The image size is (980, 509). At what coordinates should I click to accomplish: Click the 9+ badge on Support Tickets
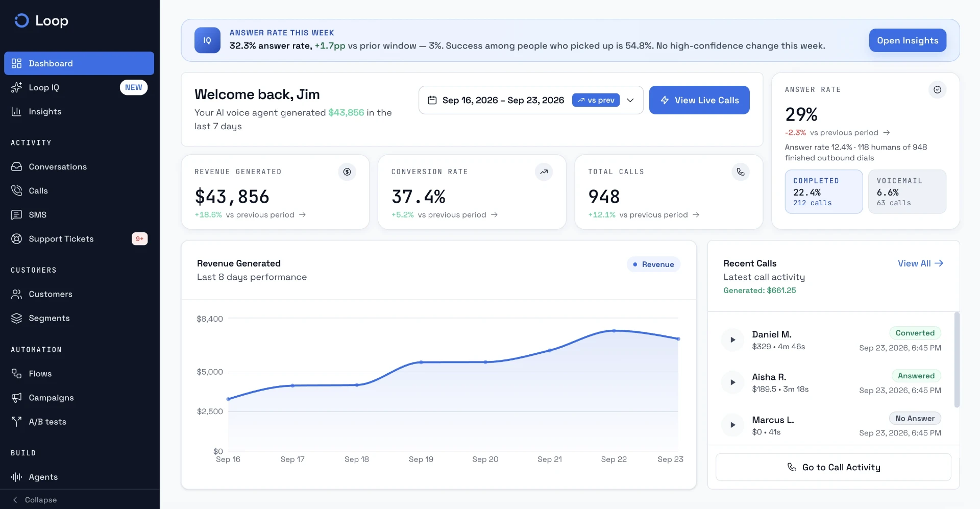pyautogui.click(x=139, y=238)
